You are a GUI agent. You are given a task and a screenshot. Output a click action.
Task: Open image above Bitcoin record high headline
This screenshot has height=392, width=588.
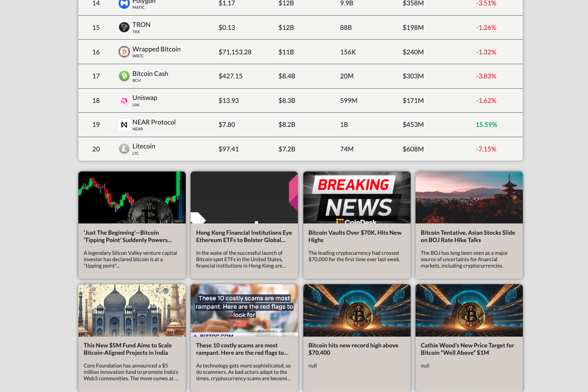pyautogui.click(x=357, y=310)
